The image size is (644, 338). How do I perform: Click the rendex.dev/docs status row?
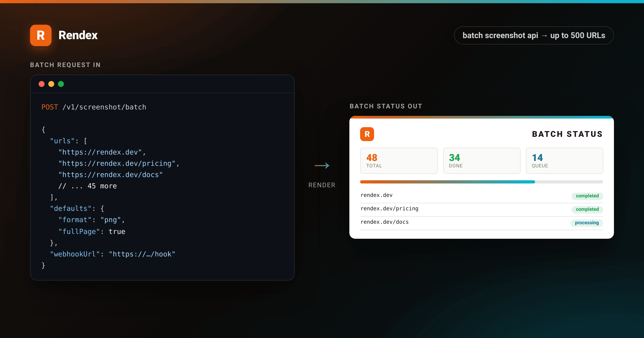point(482,223)
